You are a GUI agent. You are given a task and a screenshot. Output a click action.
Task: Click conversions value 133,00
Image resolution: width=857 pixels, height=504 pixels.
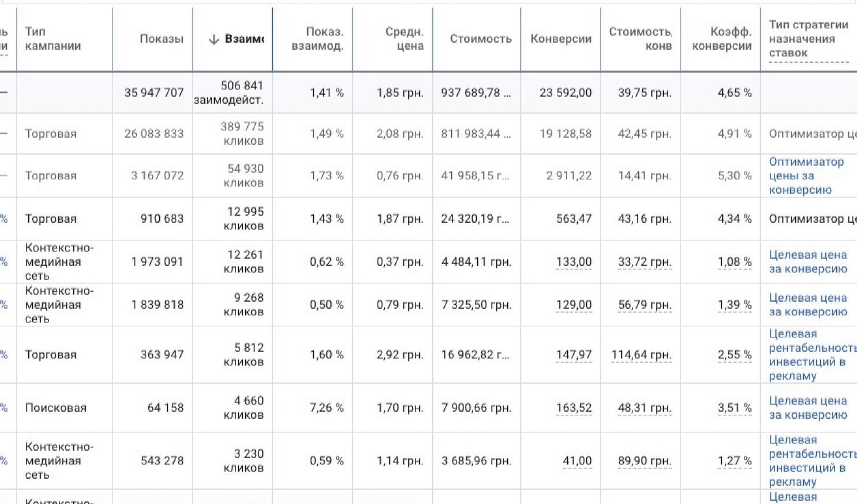(574, 262)
